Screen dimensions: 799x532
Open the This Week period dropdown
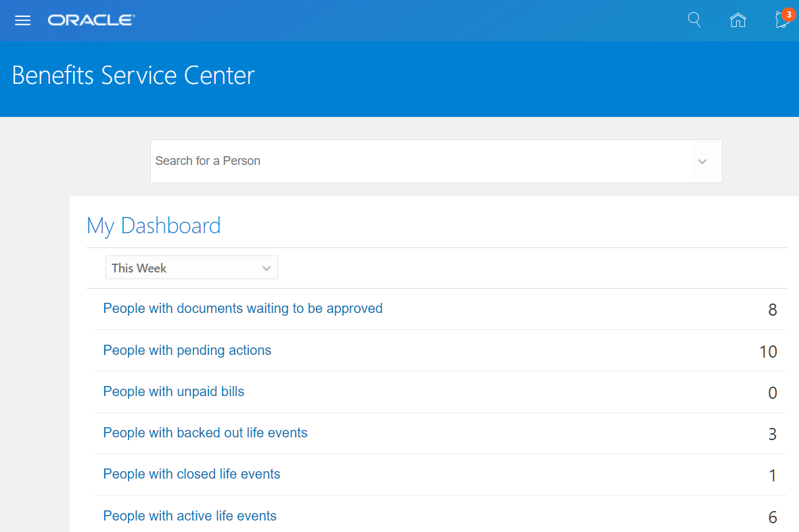pos(191,268)
